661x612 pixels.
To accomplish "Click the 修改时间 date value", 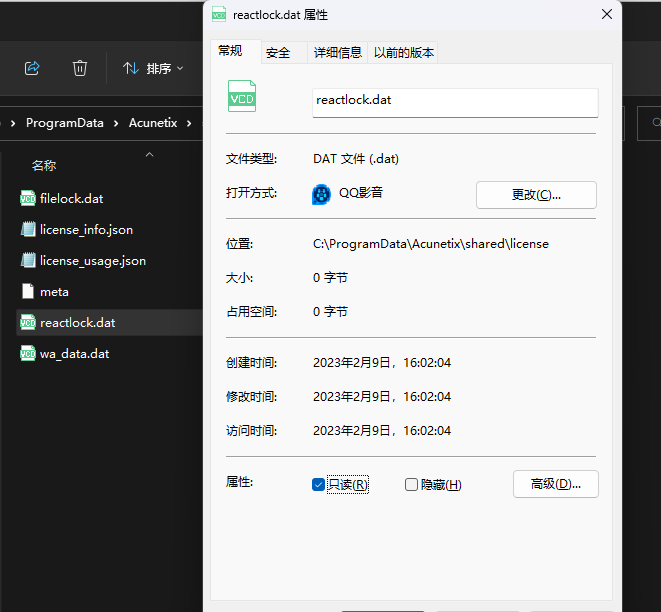I will pos(382,397).
